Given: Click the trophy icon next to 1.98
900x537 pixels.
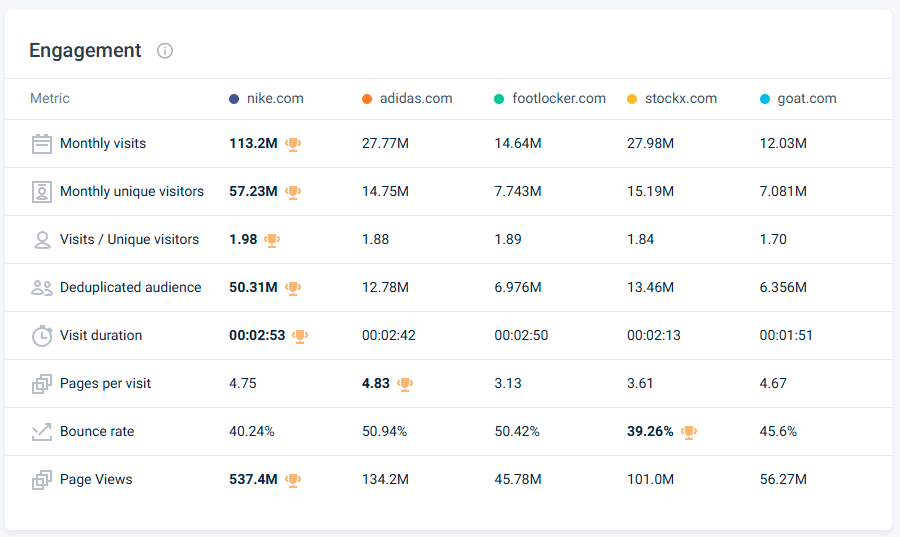Looking at the screenshot, I should click(272, 240).
